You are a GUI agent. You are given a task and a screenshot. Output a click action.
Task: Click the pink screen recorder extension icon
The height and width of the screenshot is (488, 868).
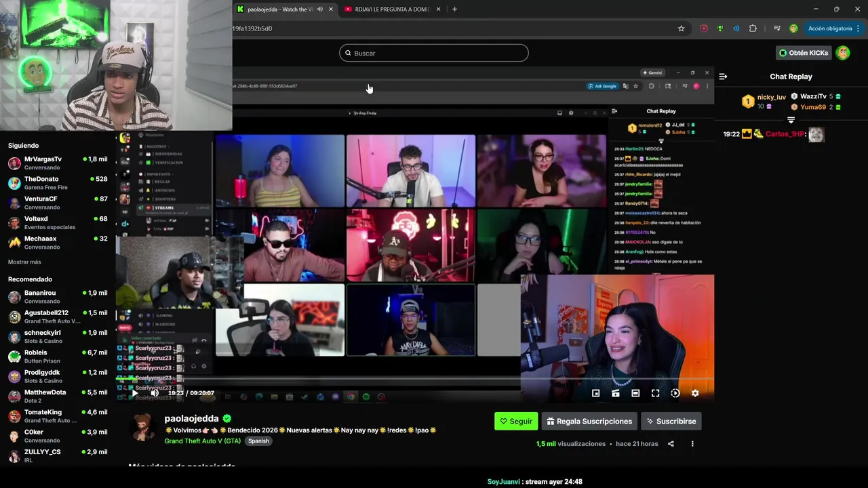tap(704, 28)
